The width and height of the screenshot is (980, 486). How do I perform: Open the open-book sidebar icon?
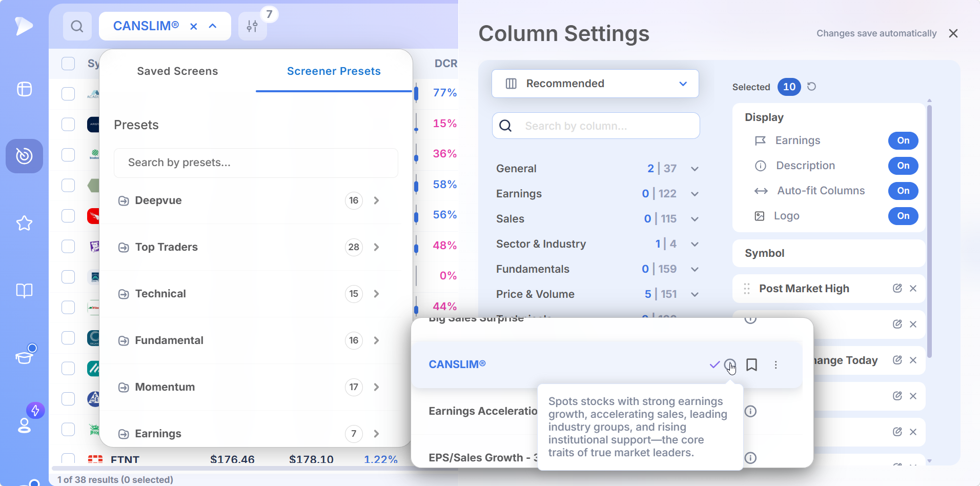pyautogui.click(x=24, y=291)
